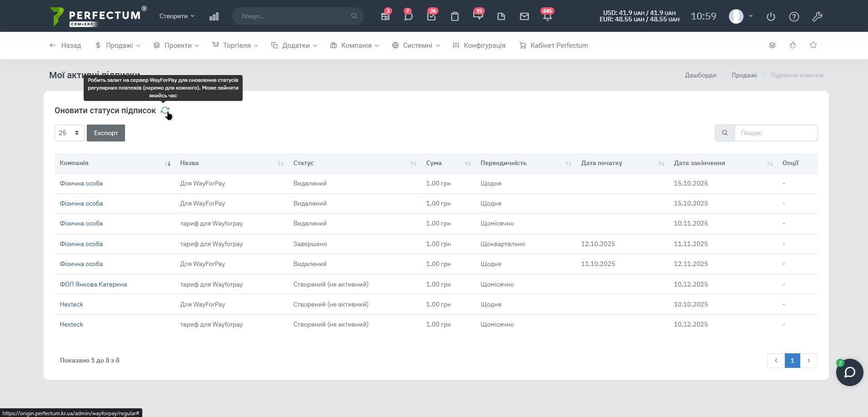Expand the Створити dropdown
The image size is (868, 417).
coord(176,16)
